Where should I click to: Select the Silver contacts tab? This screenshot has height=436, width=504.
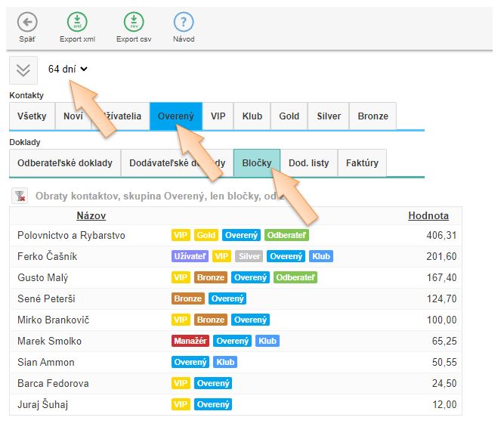[329, 116]
